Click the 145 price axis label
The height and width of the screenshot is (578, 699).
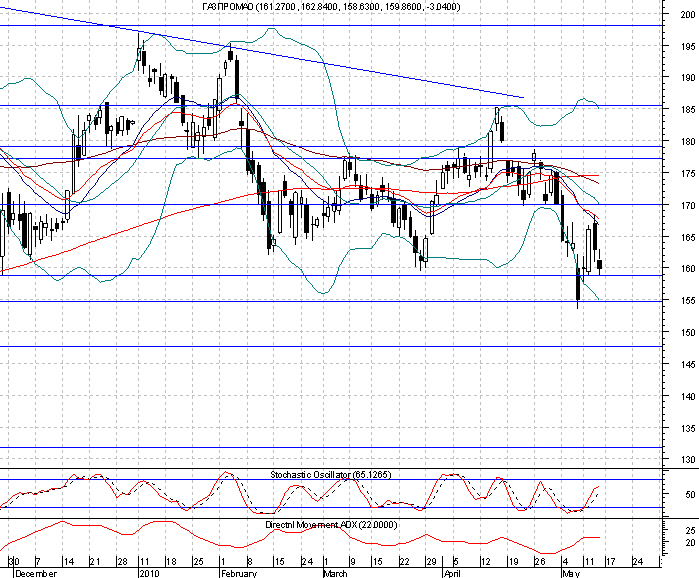pyautogui.click(x=688, y=365)
